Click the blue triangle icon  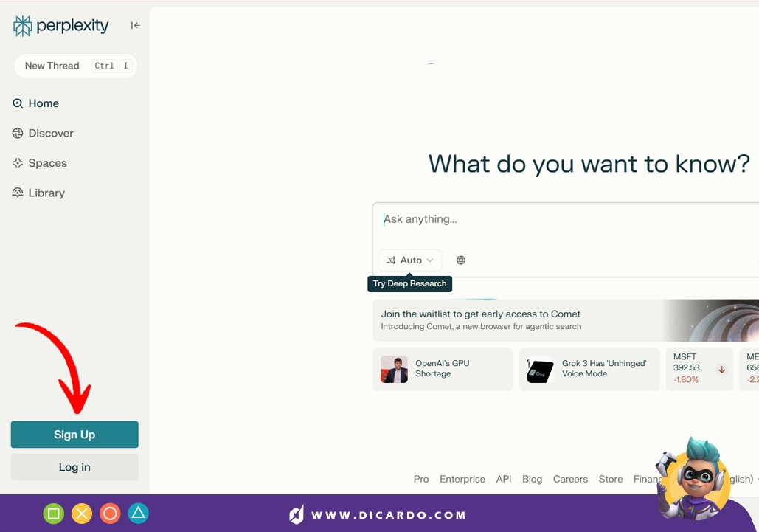pyautogui.click(x=139, y=514)
